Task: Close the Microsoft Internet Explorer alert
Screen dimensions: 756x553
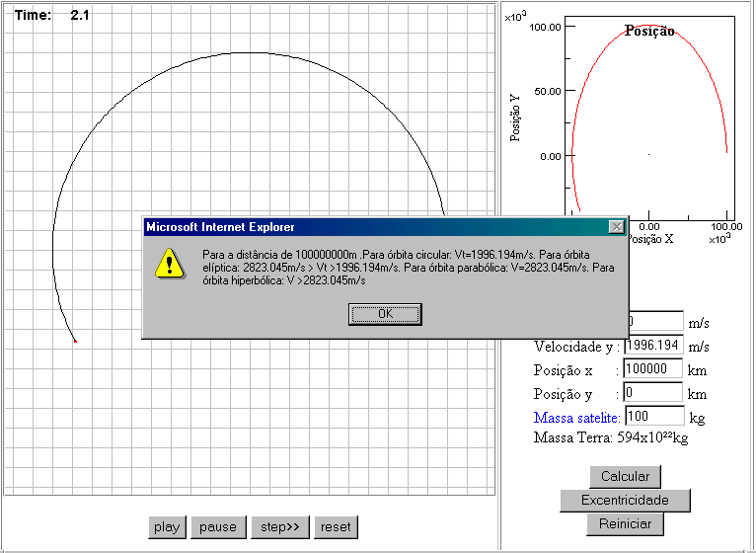Action: 617,227
